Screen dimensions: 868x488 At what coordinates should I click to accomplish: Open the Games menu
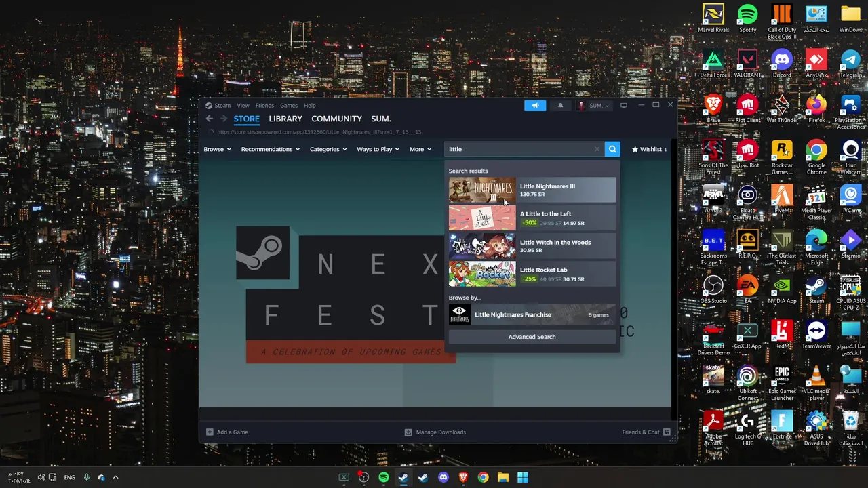point(289,106)
